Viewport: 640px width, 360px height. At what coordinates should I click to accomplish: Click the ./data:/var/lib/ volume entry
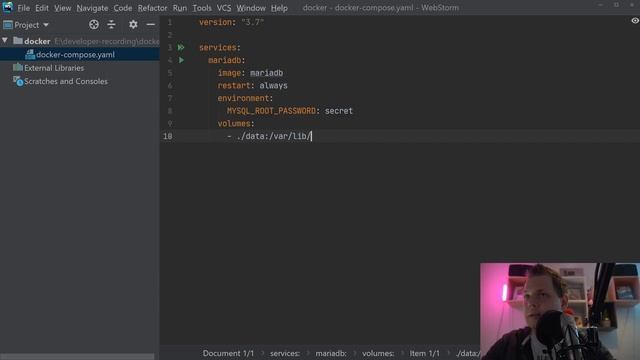(274, 136)
